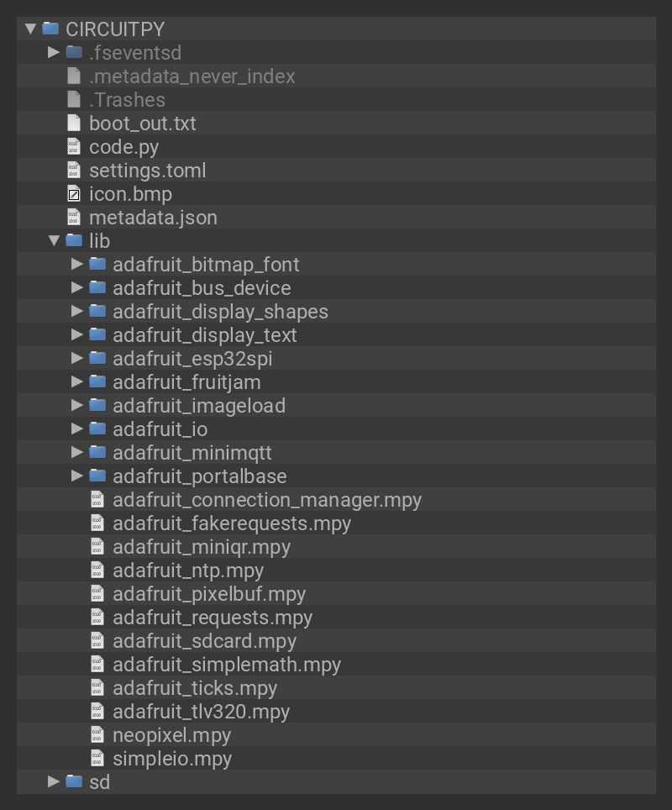Viewport: 672px width, 810px height.
Task: Expand the adafruit_fruitjam folder arrow
Action: (77, 382)
